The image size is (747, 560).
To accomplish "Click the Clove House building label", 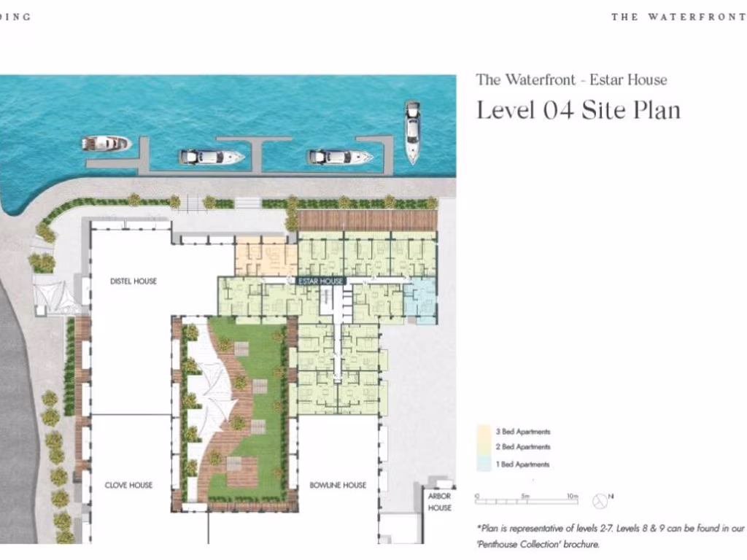I will (x=128, y=485).
